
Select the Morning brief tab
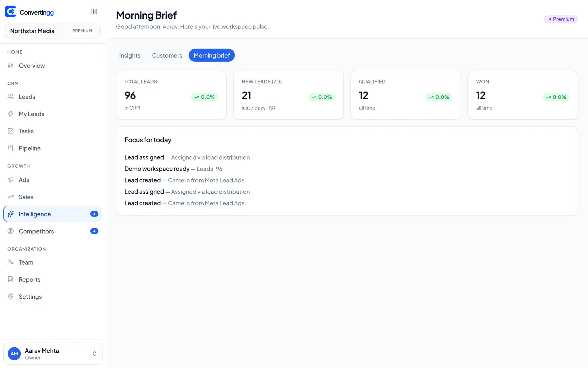pos(212,55)
